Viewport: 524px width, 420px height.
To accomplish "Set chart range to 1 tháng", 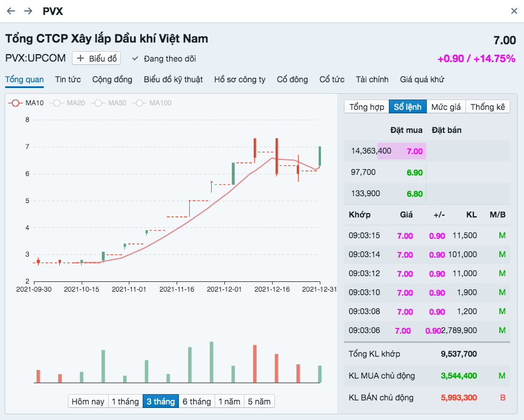I will [x=125, y=401].
